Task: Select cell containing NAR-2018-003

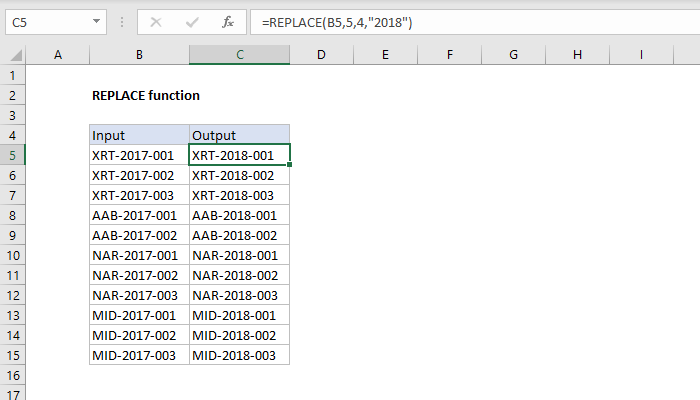Action: click(239, 296)
